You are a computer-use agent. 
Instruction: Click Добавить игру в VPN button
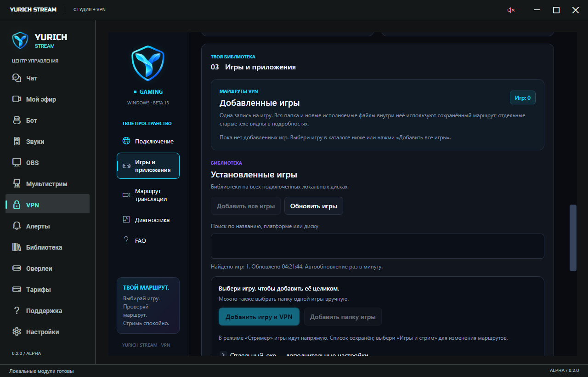(x=259, y=317)
